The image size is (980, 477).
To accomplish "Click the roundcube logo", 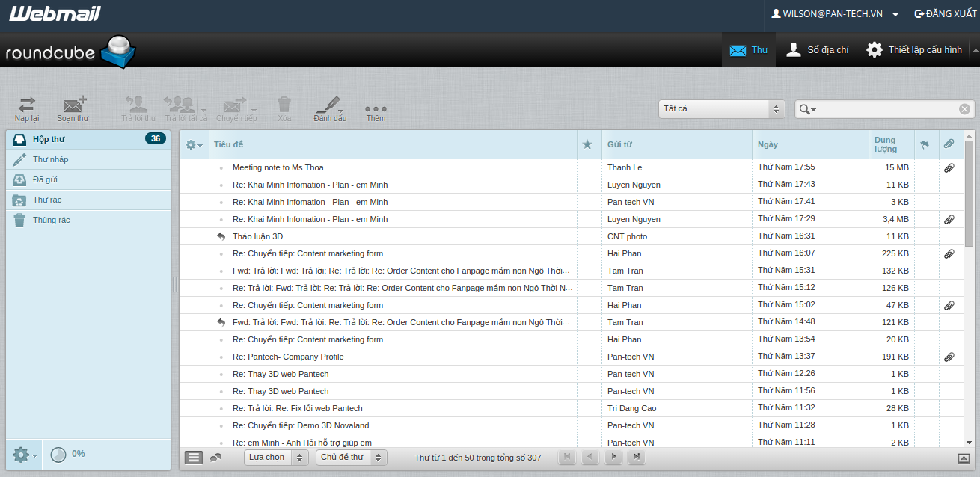I will [x=71, y=52].
